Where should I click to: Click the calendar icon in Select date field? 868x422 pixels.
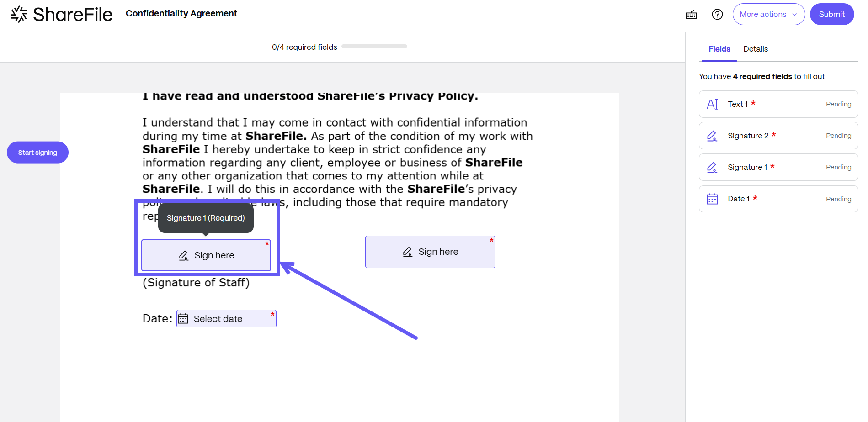click(183, 319)
